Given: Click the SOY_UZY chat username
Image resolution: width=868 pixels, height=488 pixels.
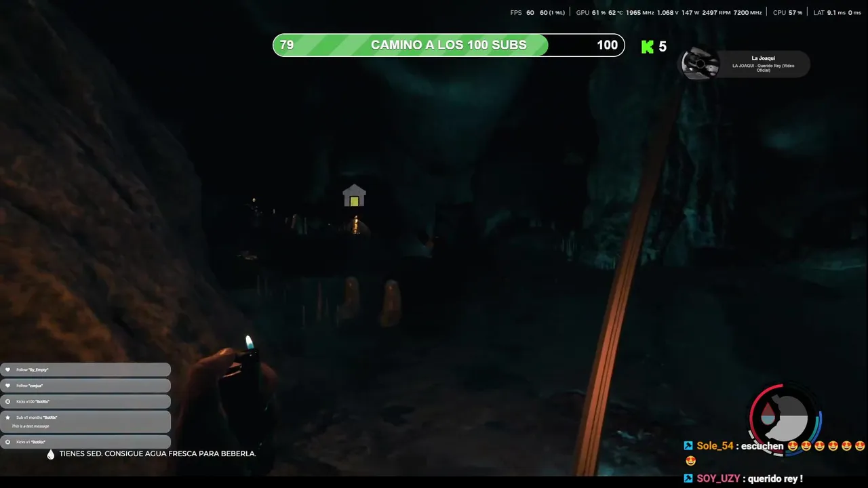Looking at the screenshot, I should point(718,479).
